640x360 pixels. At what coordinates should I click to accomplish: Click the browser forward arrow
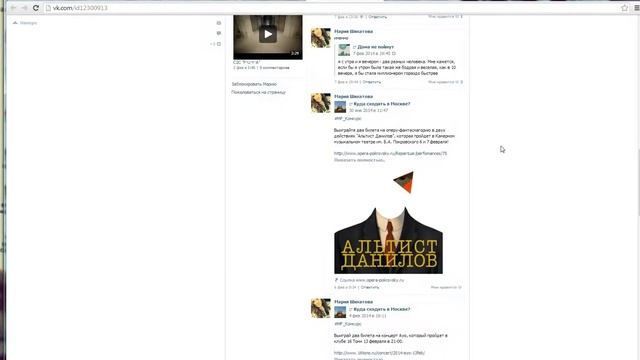click(x=24, y=8)
